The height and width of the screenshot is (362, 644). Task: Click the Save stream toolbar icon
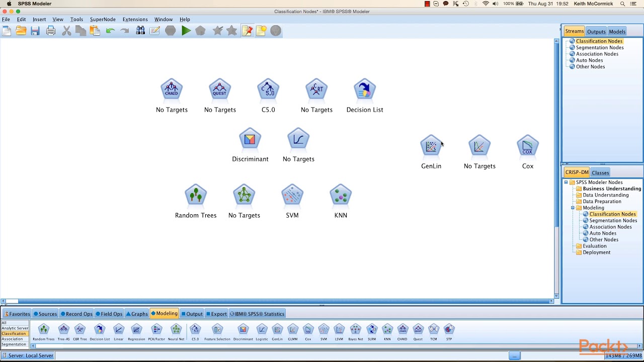[35, 31]
